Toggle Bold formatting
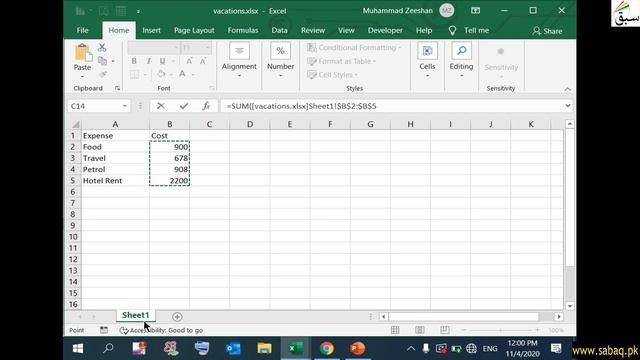Screen dimensions: 640x360 [x=134, y=61]
